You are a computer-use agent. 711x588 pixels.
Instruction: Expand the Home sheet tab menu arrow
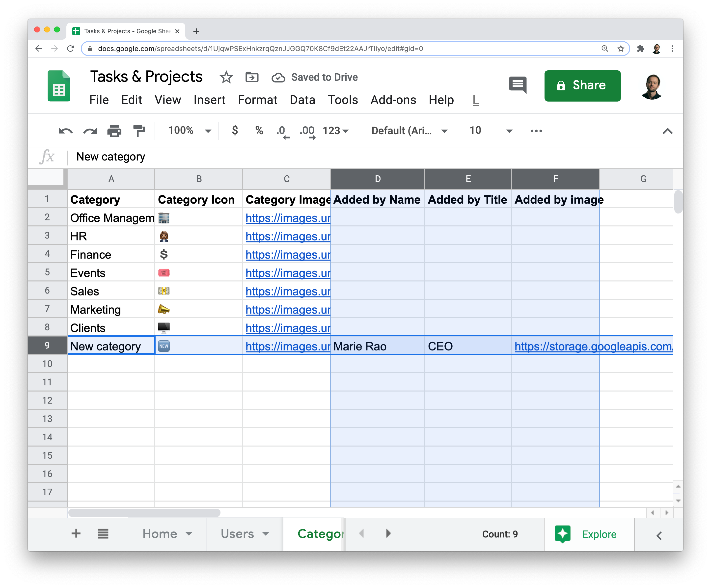pyautogui.click(x=189, y=534)
